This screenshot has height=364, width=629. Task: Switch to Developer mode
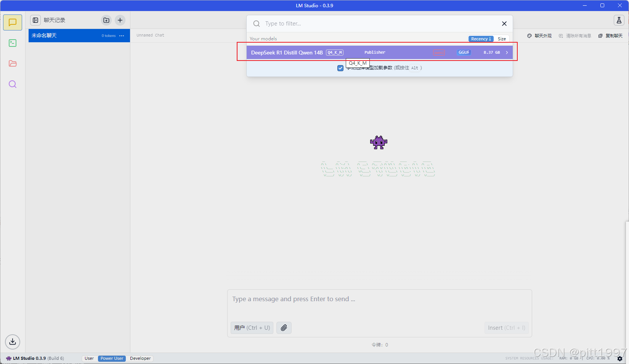(x=140, y=358)
